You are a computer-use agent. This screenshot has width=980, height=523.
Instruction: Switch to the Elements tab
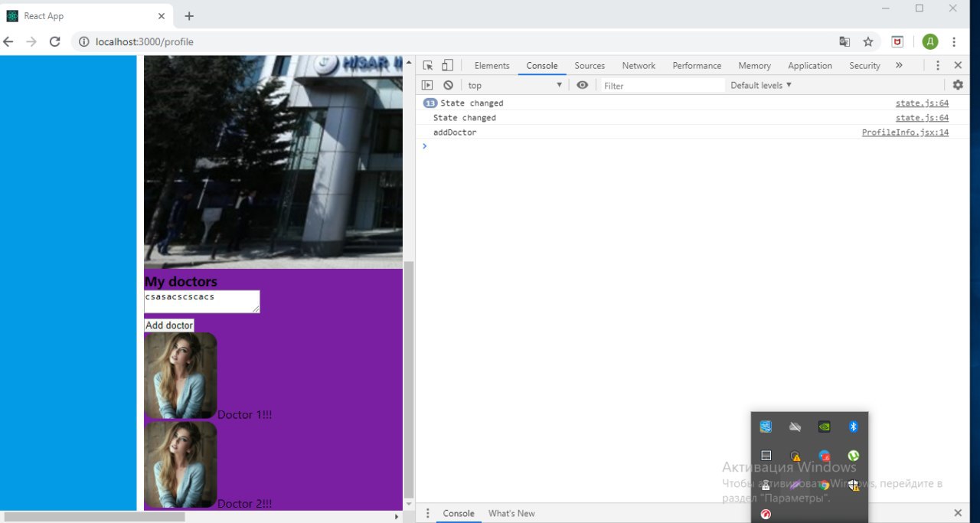[492, 66]
